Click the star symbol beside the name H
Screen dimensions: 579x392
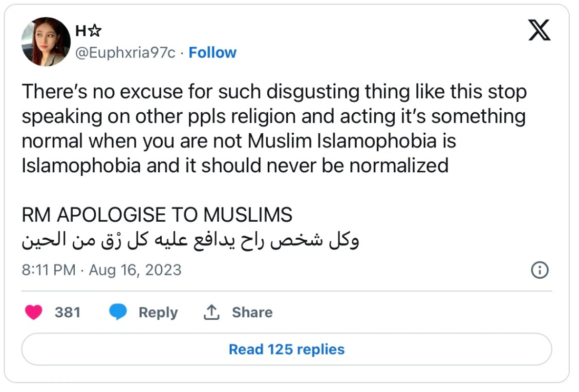click(95, 32)
